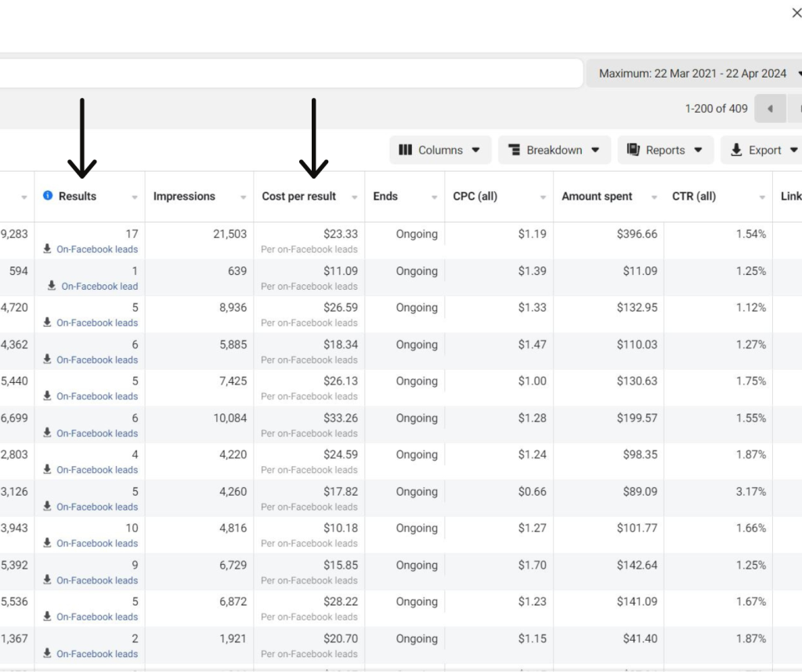Viewport: 802px width, 672px height.
Task: Click download icon next to 17 leads result
Action: [49, 250]
